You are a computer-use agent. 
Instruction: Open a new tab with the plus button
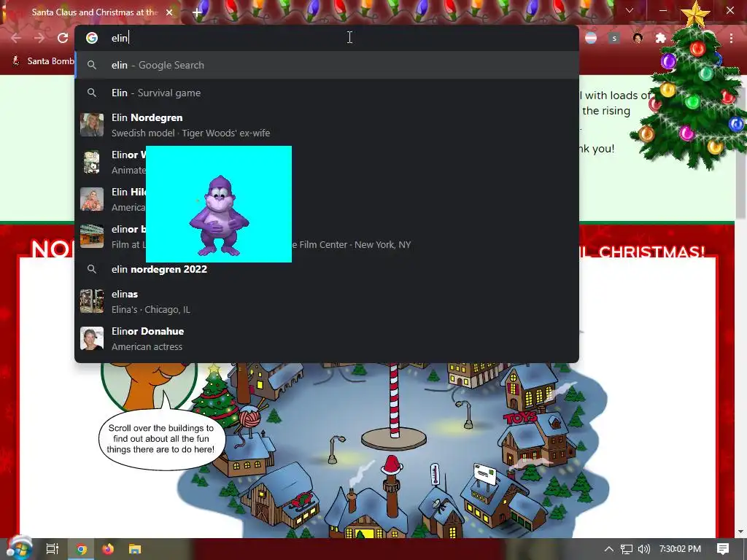[x=197, y=12]
